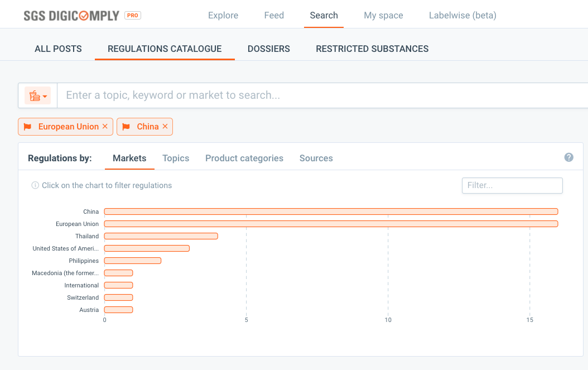The height and width of the screenshot is (370, 588).
Task: Click the Philippines axis label
Action: tap(84, 261)
